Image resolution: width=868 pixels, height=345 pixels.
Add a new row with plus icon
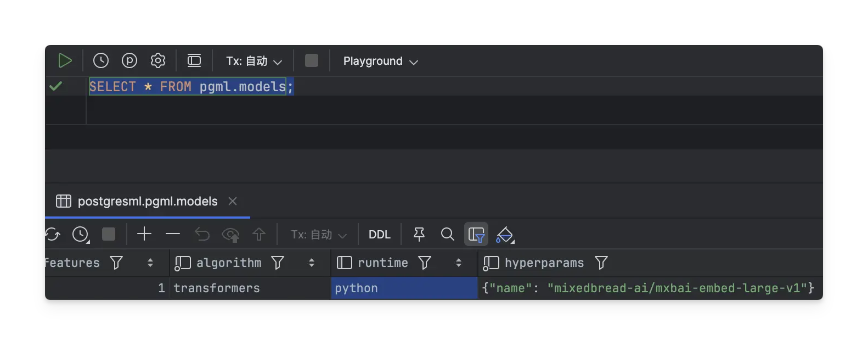(144, 235)
